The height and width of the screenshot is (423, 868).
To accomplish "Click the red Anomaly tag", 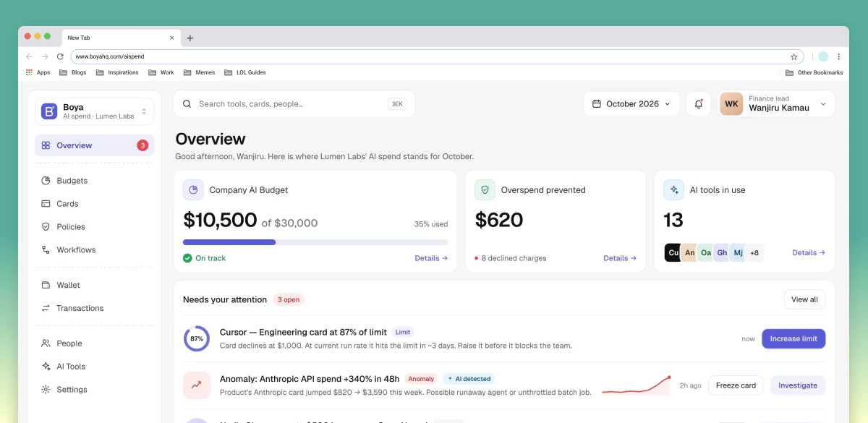I will [421, 379].
